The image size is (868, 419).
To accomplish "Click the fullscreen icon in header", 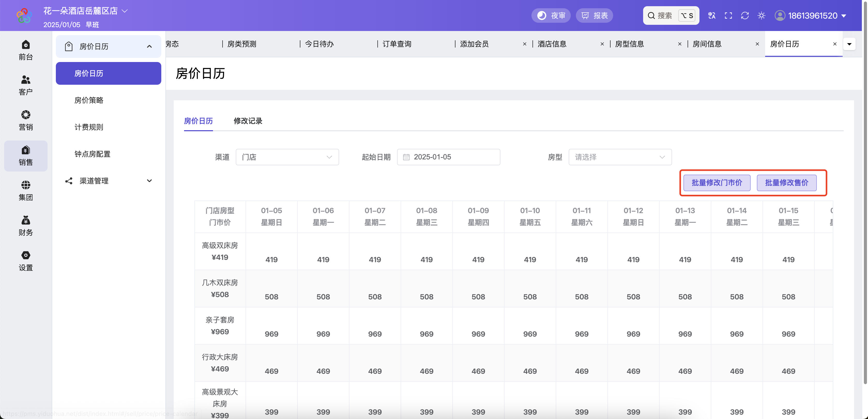I will click(728, 15).
